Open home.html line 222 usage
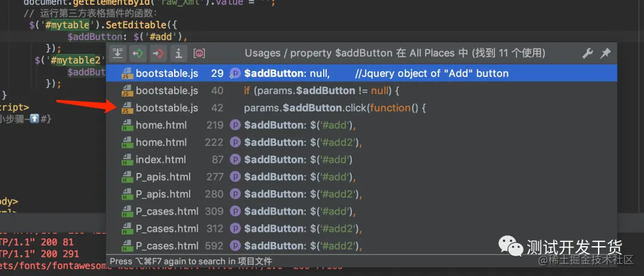Viewport: 644px width, 276px height. (361, 142)
